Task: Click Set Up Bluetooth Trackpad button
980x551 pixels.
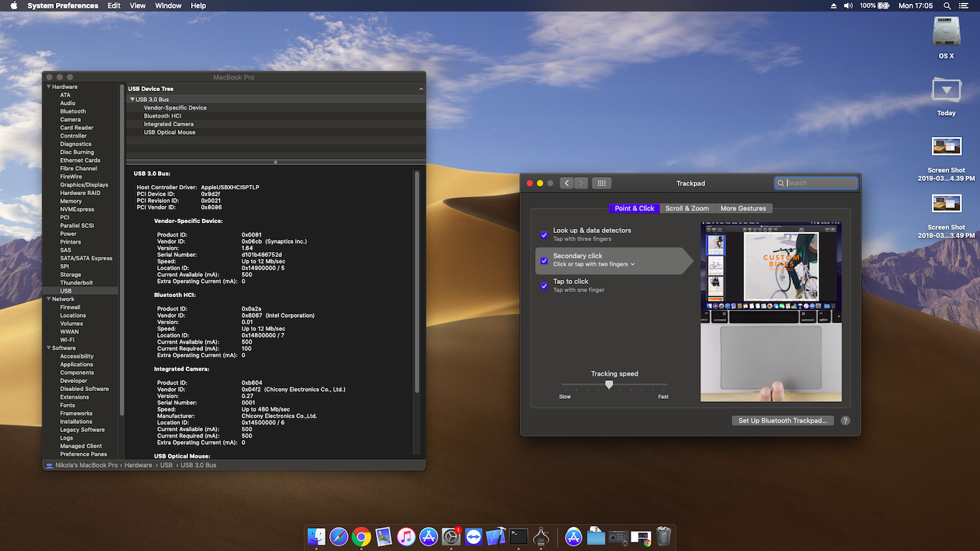Action: point(782,420)
